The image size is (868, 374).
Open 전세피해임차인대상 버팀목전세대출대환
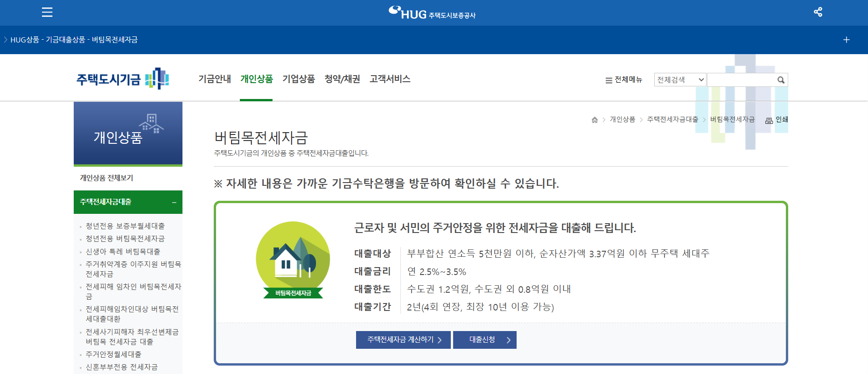(x=132, y=314)
